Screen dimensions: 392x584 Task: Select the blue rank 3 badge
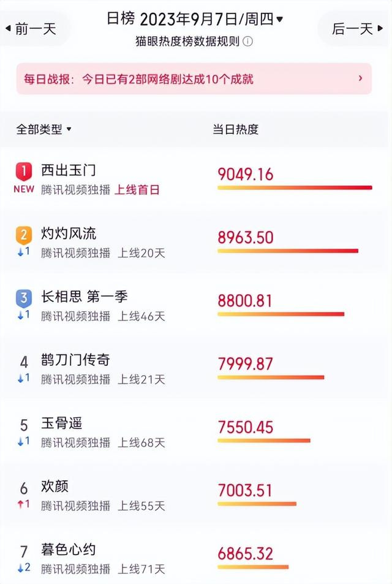[x=23, y=298]
